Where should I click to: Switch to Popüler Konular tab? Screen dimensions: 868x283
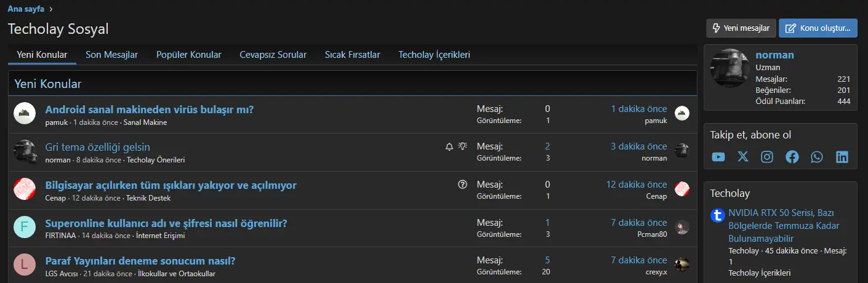coord(188,55)
